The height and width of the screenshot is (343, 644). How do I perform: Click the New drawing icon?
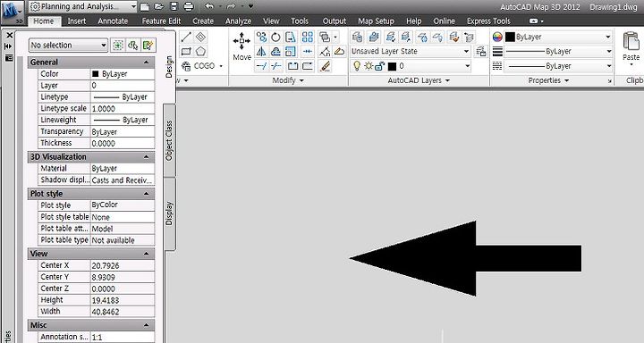pos(144,6)
